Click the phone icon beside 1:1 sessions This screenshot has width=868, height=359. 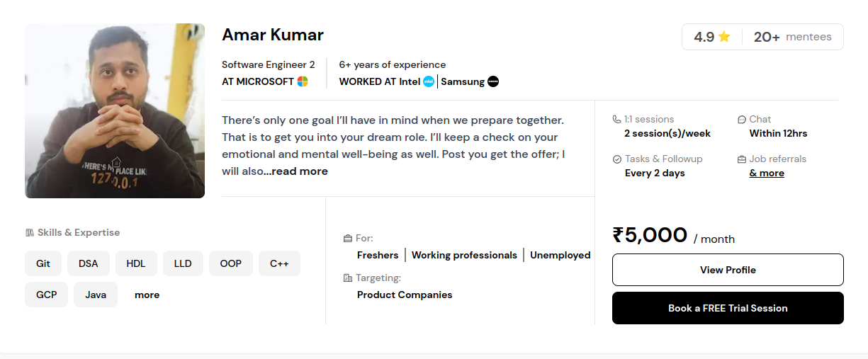click(x=617, y=119)
